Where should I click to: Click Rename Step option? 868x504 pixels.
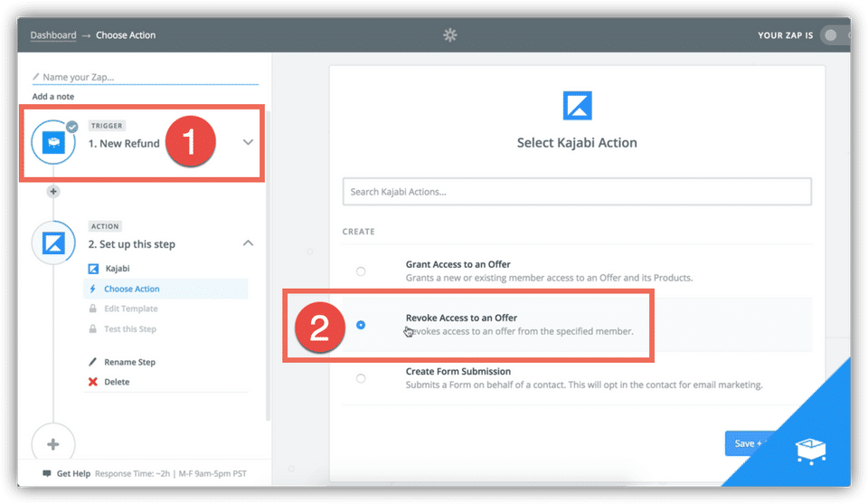click(129, 362)
